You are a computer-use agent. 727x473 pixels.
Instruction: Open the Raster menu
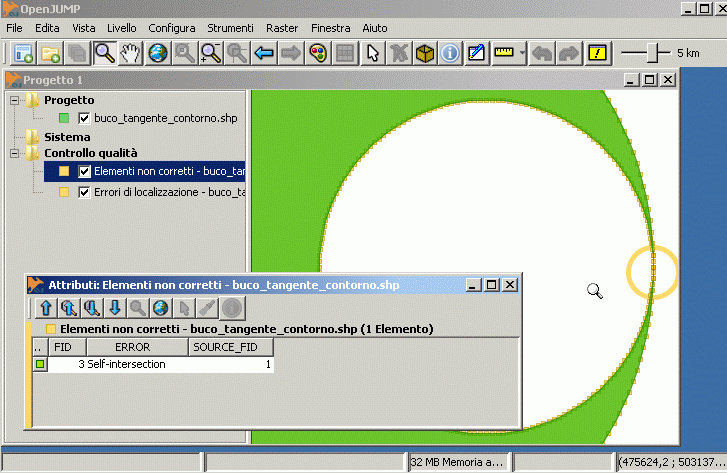282,28
